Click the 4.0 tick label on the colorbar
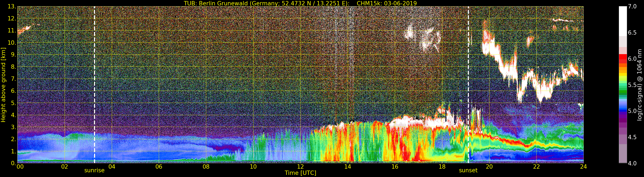This screenshot has height=177, width=644. point(632,163)
